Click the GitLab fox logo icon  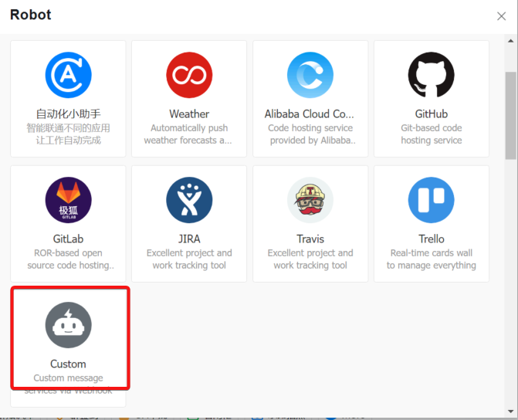click(68, 201)
